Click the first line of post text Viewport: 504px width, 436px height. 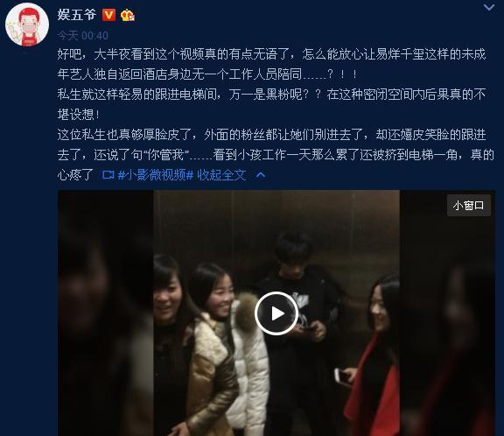click(271, 54)
